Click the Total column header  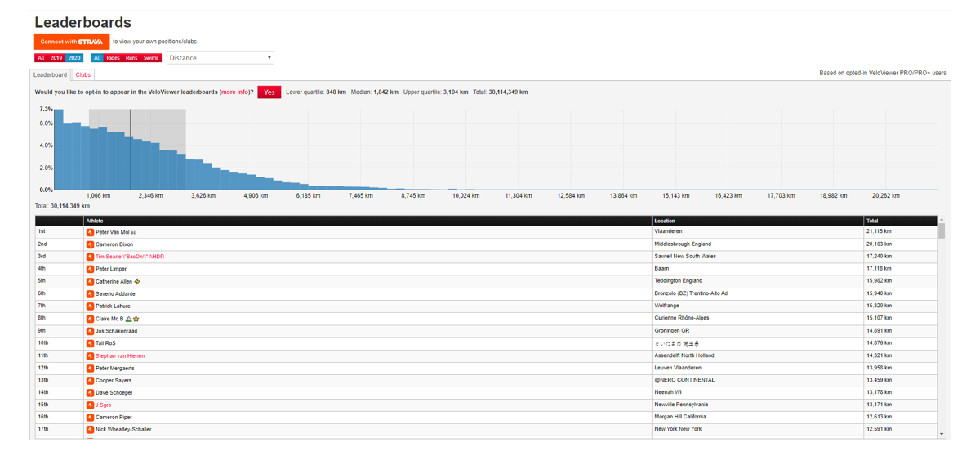click(901, 221)
